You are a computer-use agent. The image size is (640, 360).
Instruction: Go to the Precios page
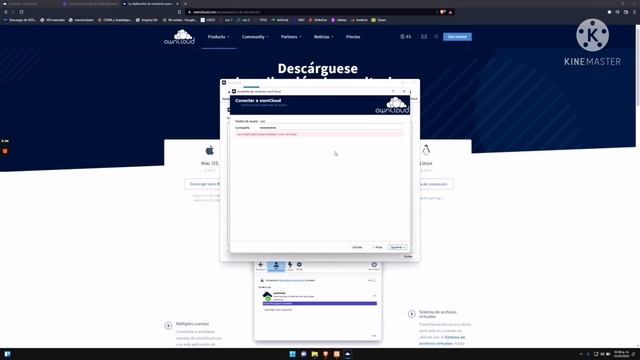tap(353, 37)
